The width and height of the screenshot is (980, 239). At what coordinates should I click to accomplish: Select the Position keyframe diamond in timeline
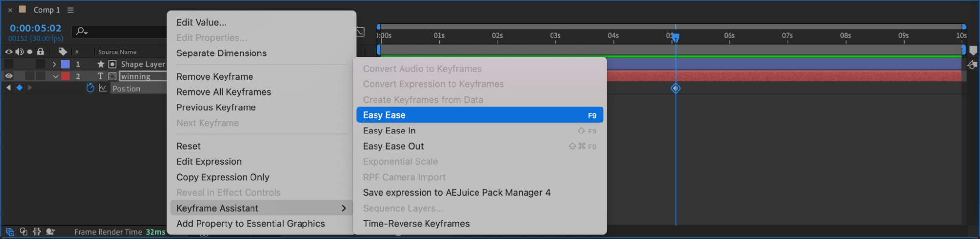(x=675, y=88)
